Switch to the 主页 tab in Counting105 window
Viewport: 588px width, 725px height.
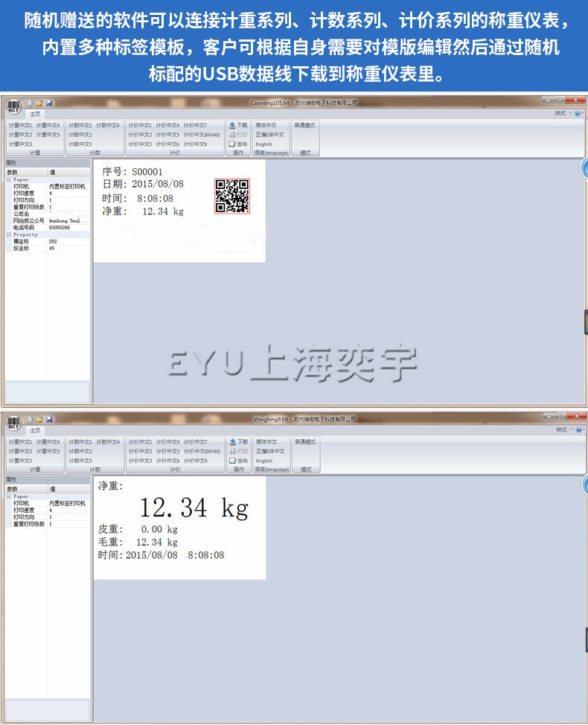click(x=35, y=114)
